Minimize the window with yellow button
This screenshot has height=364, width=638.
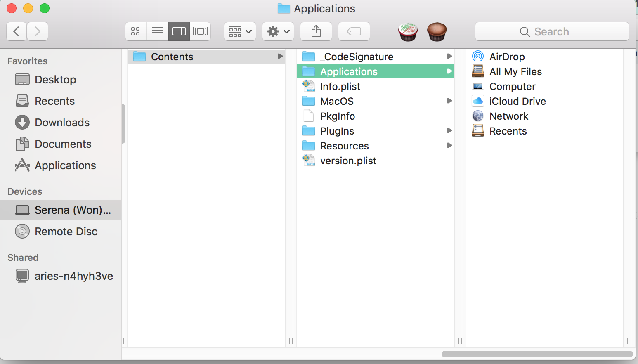28,8
